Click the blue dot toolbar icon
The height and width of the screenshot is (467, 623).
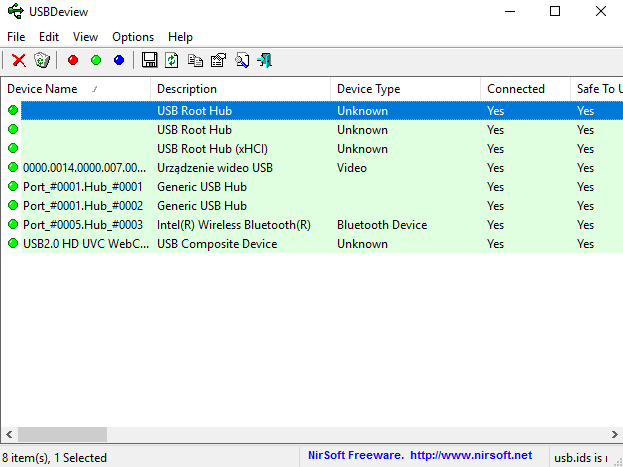coord(119,60)
